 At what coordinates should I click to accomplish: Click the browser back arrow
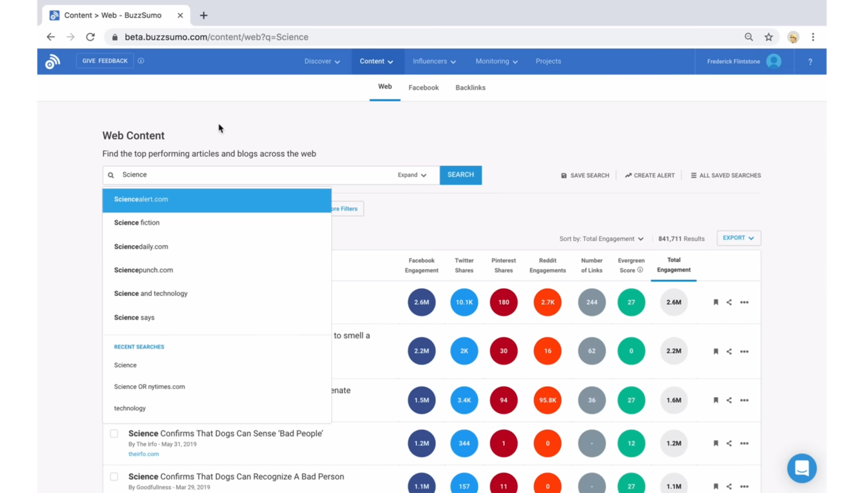[51, 37]
